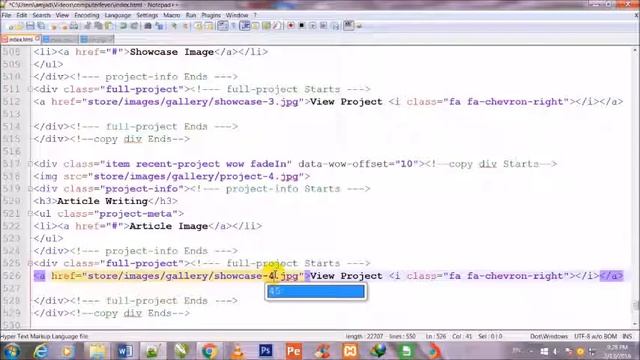Open the Search menu
This screenshot has width=640, height=360.
42,15
